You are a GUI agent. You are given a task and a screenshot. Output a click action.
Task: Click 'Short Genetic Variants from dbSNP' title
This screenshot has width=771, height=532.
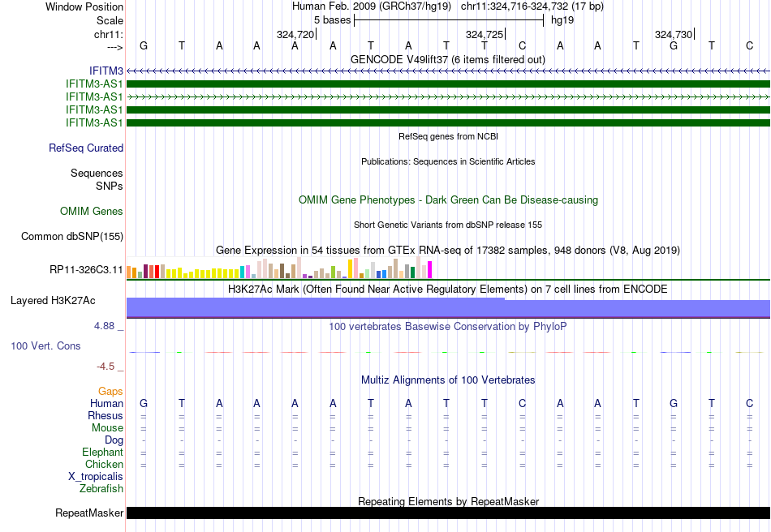pos(448,225)
